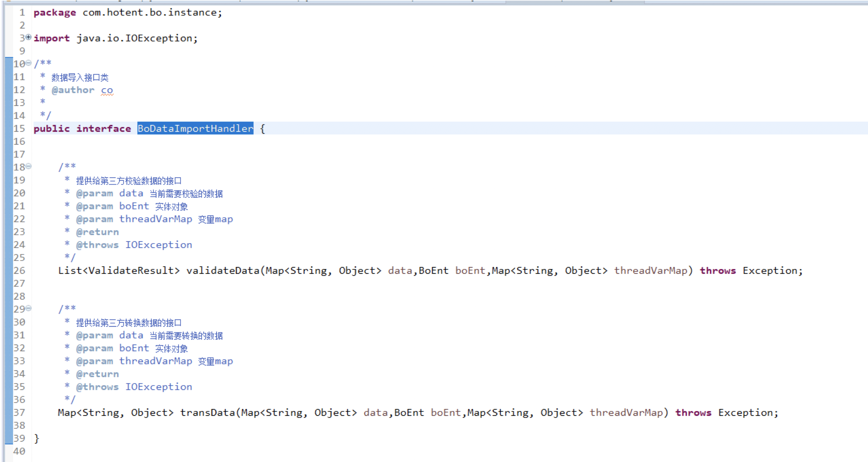Screen dimensions: 868x462
Task: Collapse the class Javadoc comment at line 10
Action: click(29, 63)
